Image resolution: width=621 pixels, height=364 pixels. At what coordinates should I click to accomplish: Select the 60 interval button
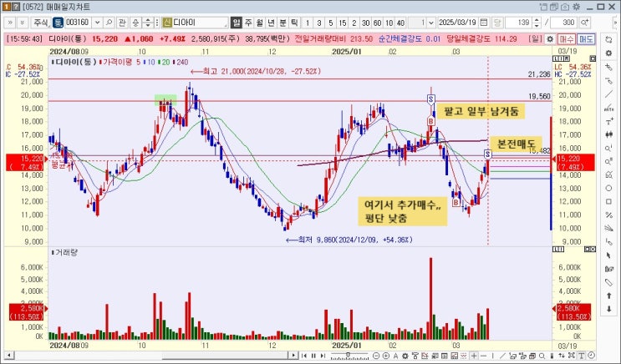point(377,23)
